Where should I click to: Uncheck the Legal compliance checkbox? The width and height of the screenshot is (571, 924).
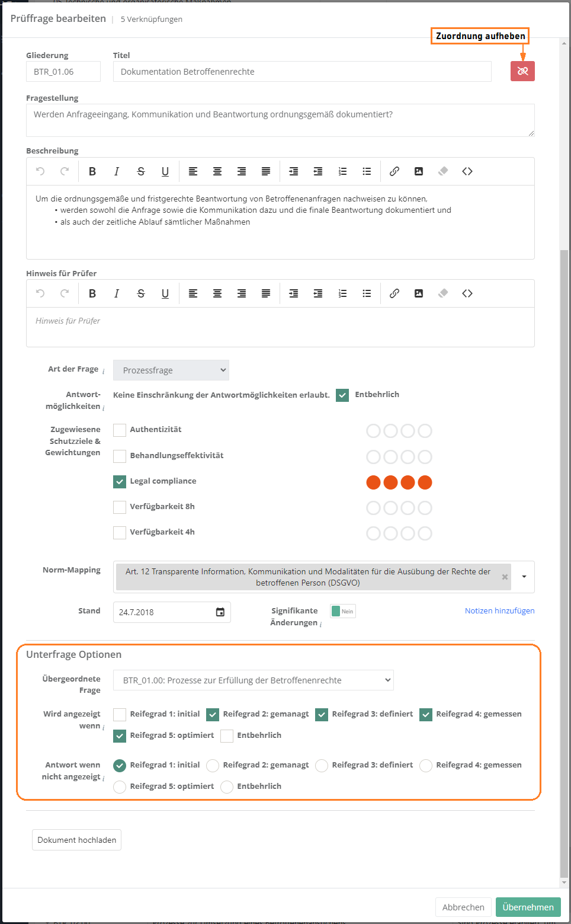[120, 481]
